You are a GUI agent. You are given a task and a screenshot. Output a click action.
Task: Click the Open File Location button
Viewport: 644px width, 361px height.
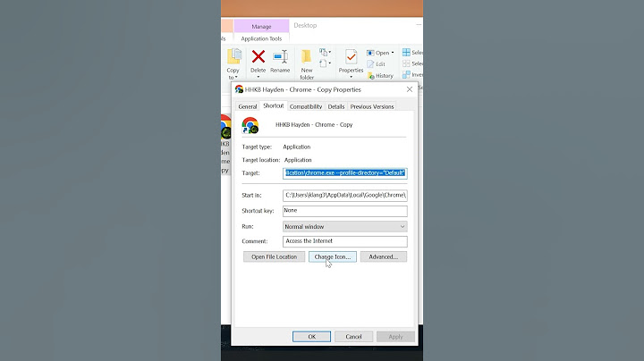[x=275, y=256]
